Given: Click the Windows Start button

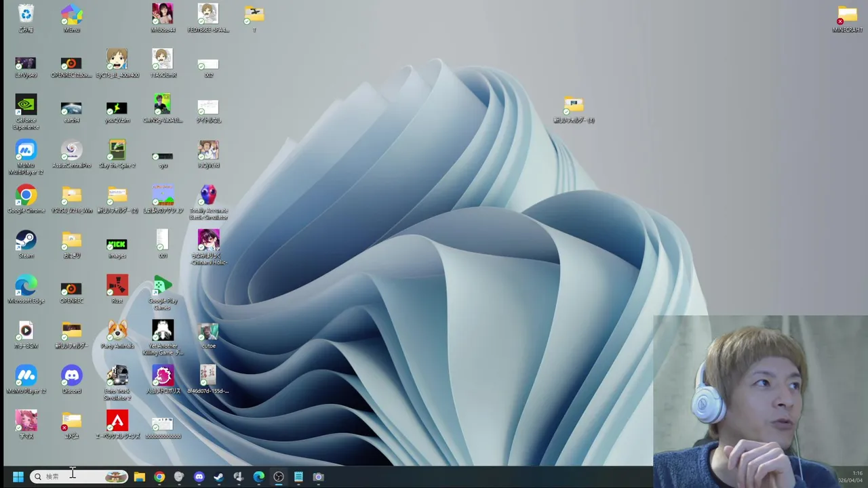Looking at the screenshot, I should (x=18, y=477).
